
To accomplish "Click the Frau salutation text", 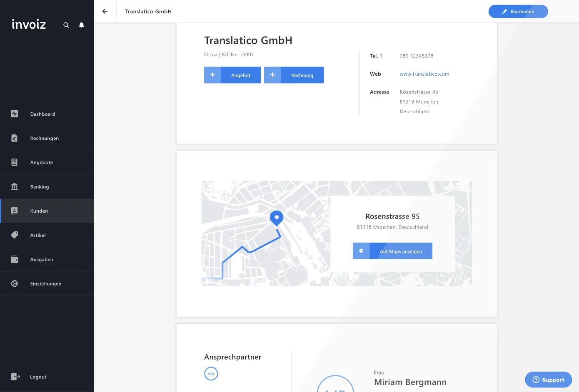I will point(379,372).
